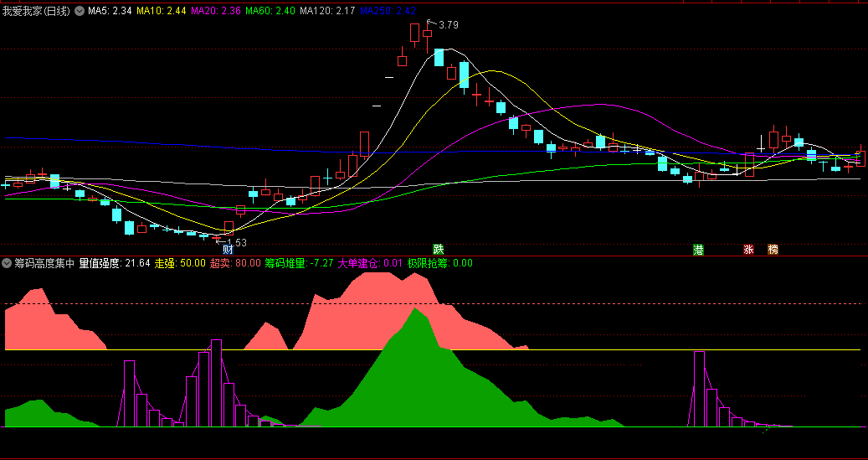Click the 大单建仓 magenta label
The width and height of the screenshot is (868, 460).
(x=370, y=263)
